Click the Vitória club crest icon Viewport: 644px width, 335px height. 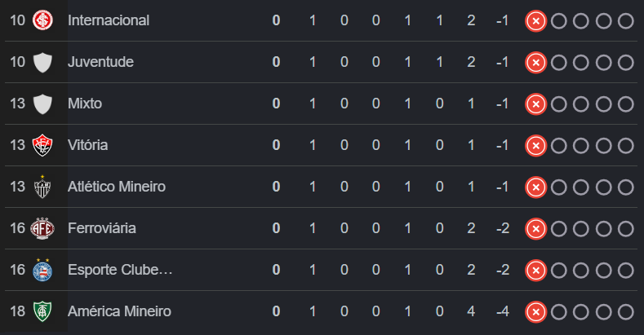(42, 145)
